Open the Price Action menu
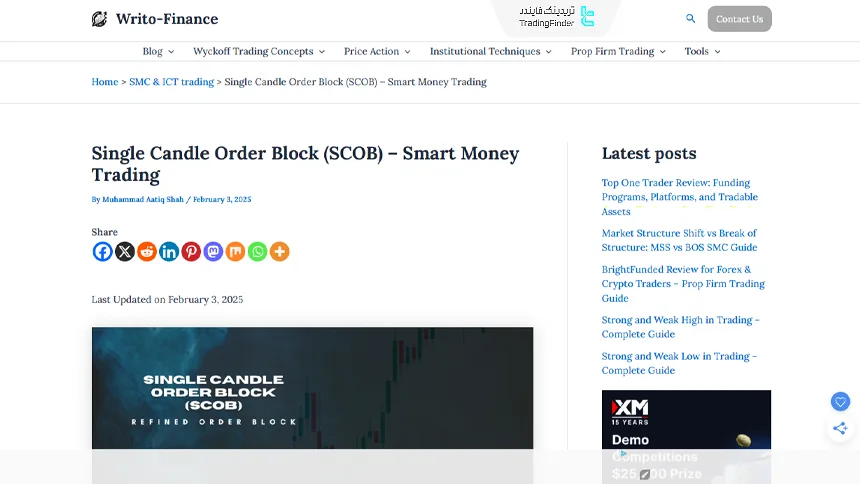 pos(377,51)
